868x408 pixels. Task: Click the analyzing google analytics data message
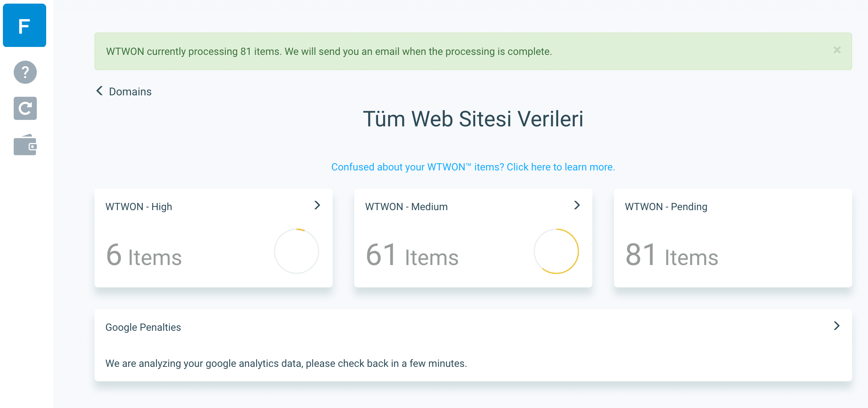pos(286,364)
